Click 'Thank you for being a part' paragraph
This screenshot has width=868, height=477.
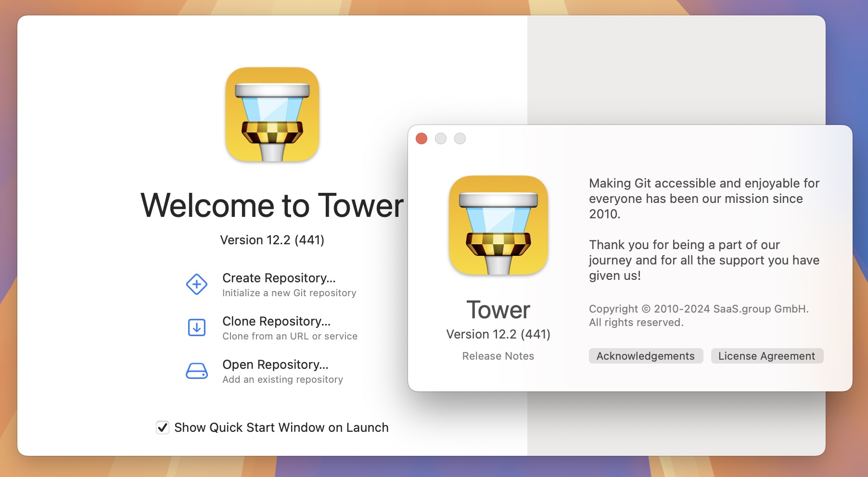704,260
